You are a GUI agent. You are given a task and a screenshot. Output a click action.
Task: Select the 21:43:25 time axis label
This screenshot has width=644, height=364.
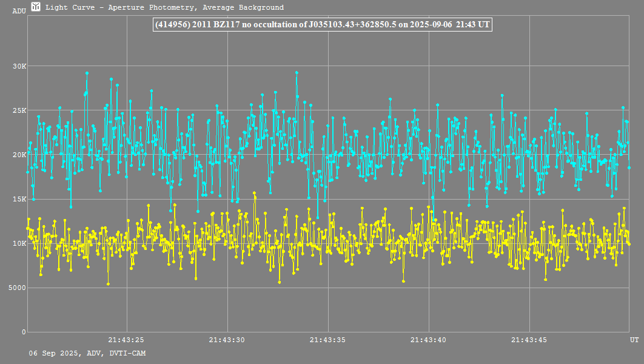(126, 340)
